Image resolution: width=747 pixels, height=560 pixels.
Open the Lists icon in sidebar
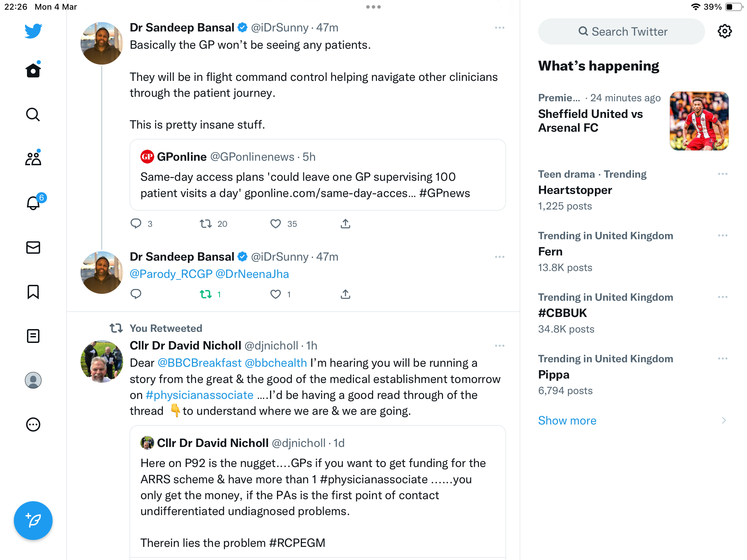click(33, 336)
